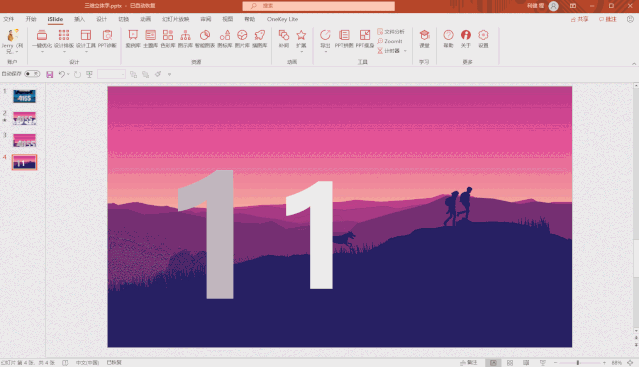This screenshot has height=367, width=639.
Task: Expand the Jerry account dropdown
Action: [17, 52]
